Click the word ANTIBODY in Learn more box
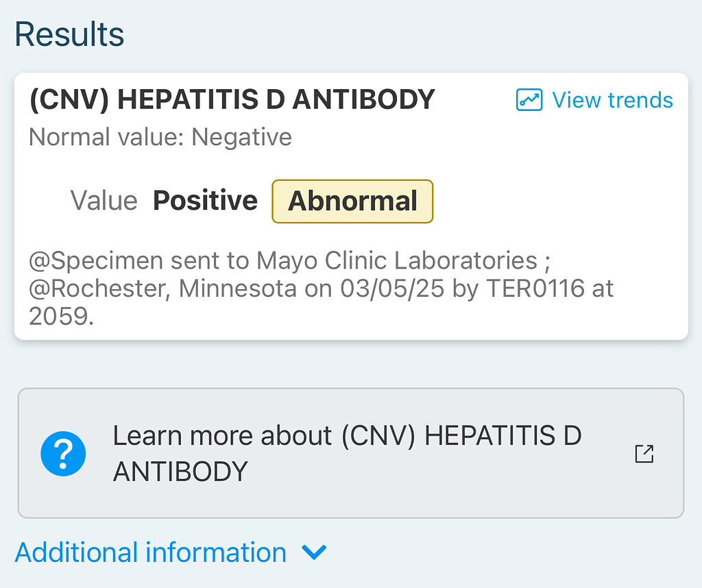Image resolution: width=702 pixels, height=588 pixels. (x=180, y=471)
